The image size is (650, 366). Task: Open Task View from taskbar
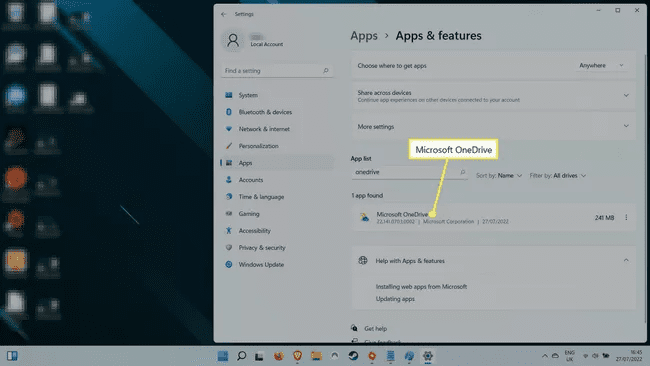pyautogui.click(x=260, y=356)
